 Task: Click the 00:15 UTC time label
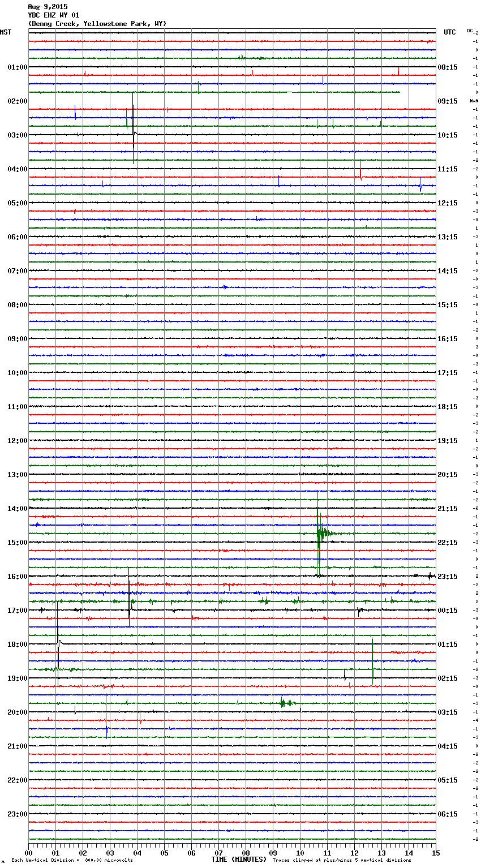pos(448,611)
